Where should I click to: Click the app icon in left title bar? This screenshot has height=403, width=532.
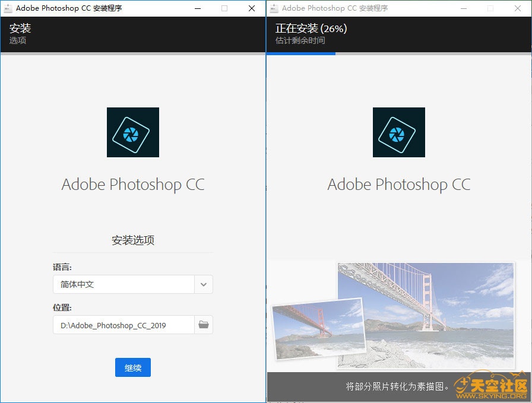(x=8, y=8)
